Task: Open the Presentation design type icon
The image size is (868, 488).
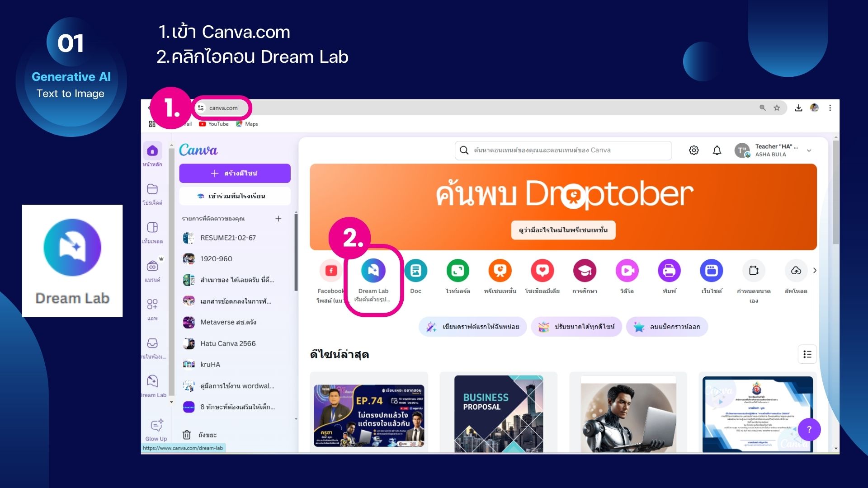Action: (500, 271)
